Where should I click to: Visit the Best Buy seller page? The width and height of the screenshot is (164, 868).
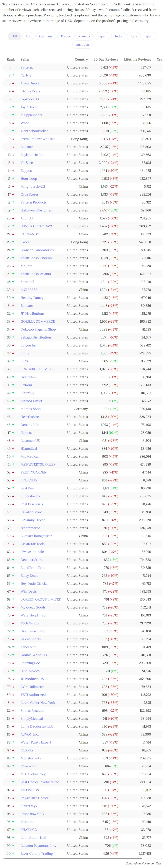click(27, 488)
